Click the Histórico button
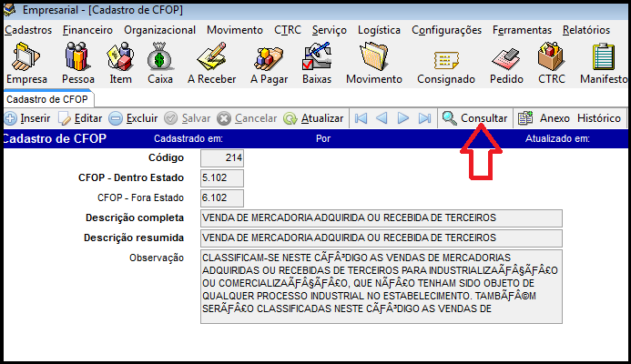631x364 pixels. (x=598, y=118)
